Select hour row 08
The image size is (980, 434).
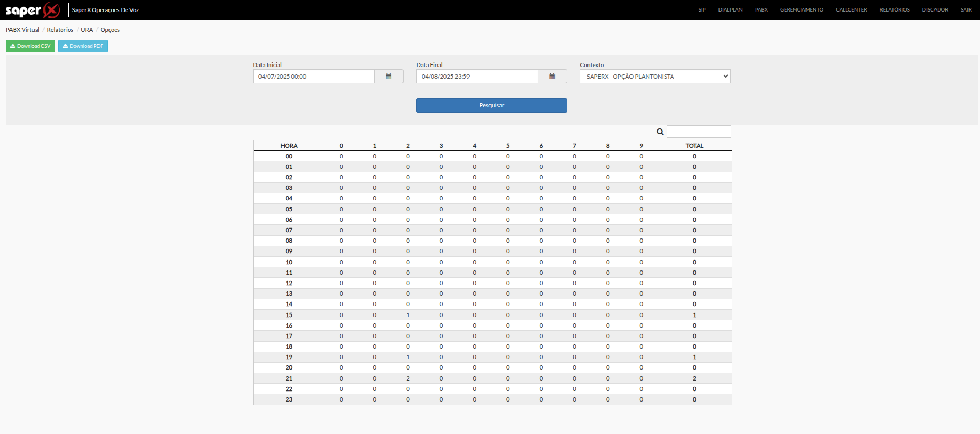pos(492,241)
